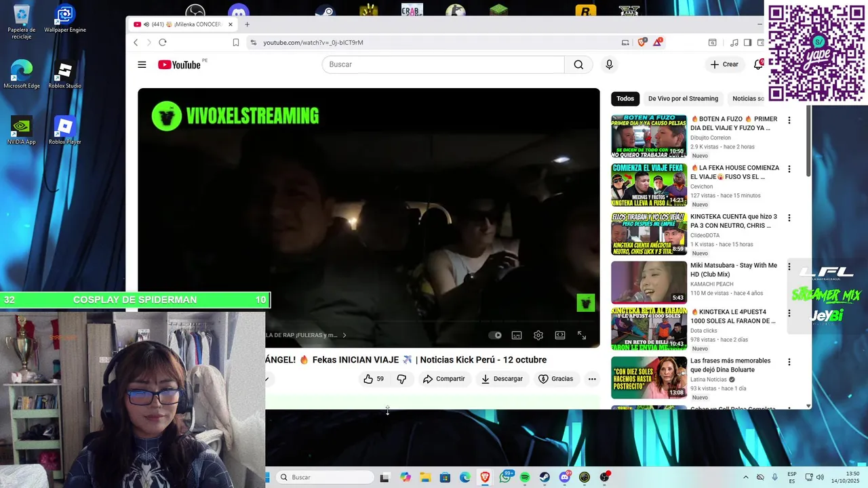Click the browser address bar URL
868x488 pixels.
313,42
